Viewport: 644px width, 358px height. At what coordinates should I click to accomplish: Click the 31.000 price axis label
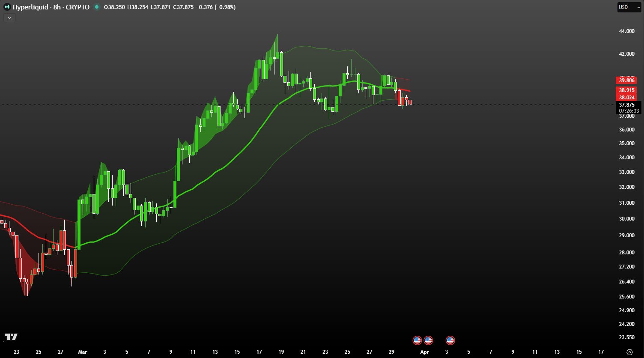626,203
